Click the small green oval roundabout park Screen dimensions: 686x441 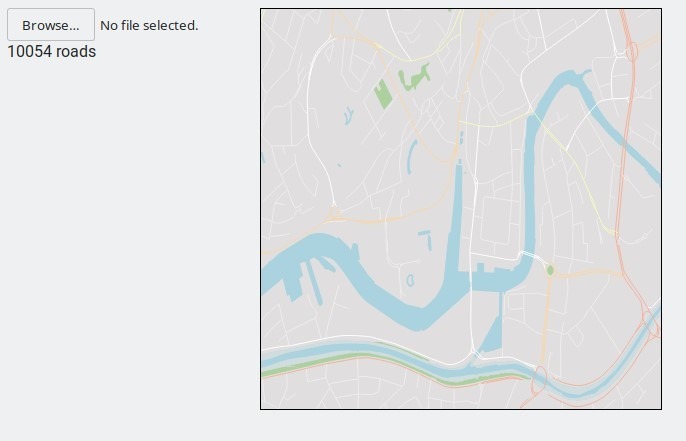click(x=550, y=270)
